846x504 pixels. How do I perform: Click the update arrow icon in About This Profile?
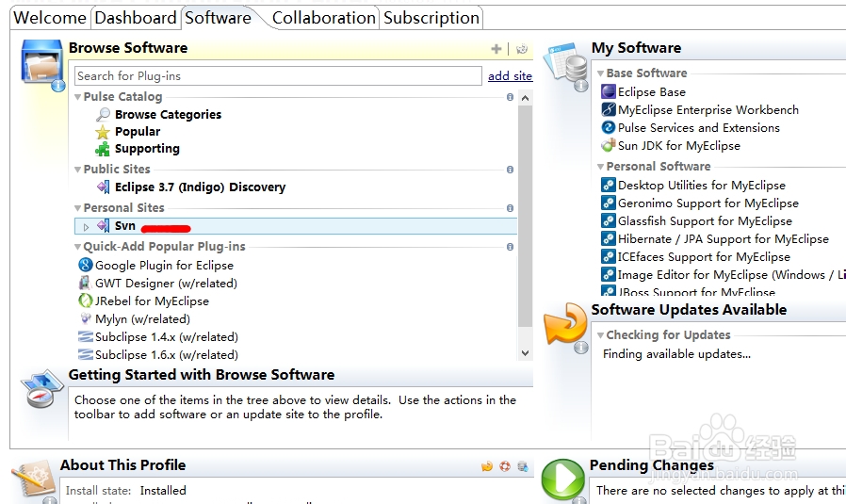point(487,466)
